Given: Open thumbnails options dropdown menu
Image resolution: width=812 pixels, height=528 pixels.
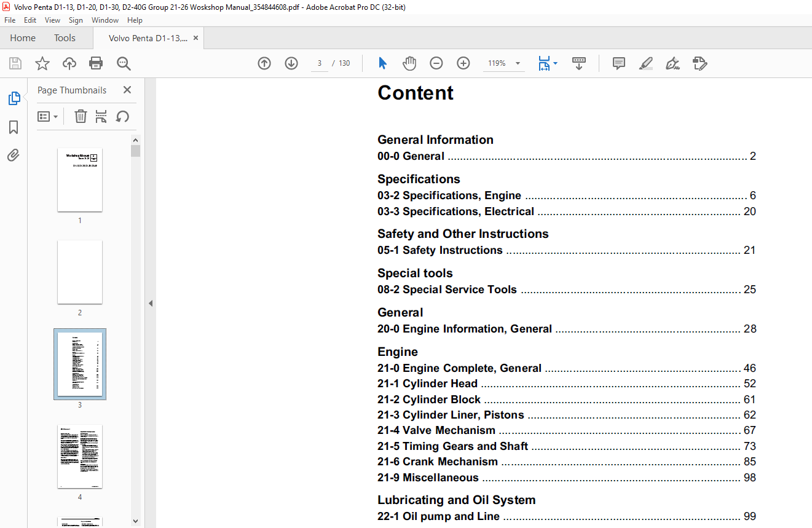Looking at the screenshot, I should pos(47,116).
